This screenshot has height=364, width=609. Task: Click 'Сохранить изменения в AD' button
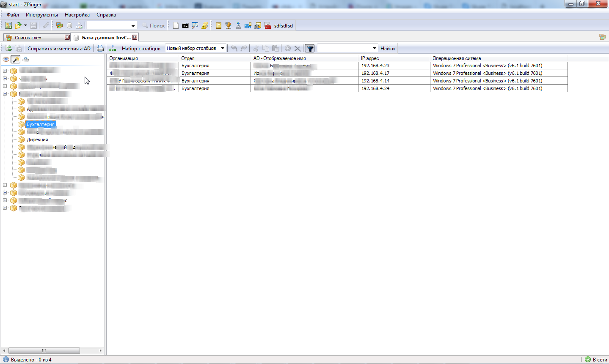click(59, 49)
